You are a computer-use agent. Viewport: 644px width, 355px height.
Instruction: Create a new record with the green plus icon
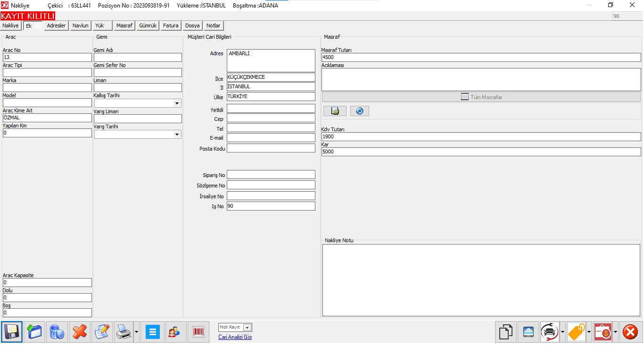point(34,332)
